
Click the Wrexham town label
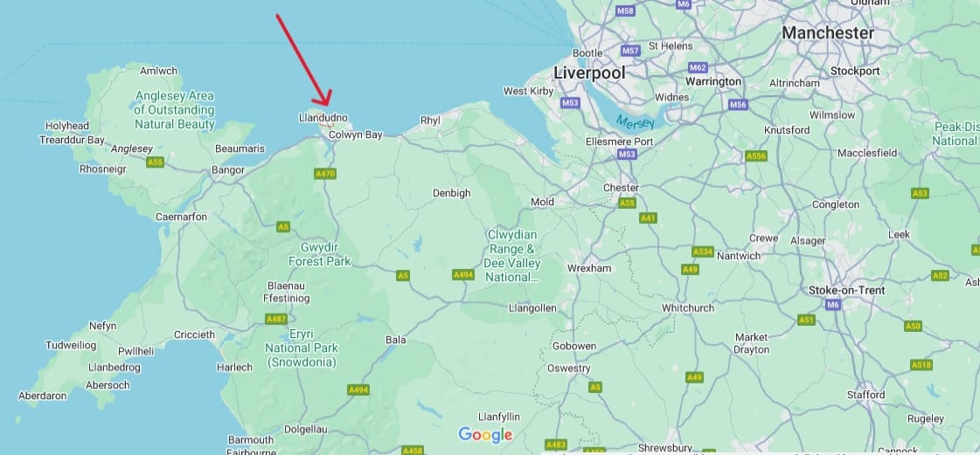pyautogui.click(x=589, y=268)
